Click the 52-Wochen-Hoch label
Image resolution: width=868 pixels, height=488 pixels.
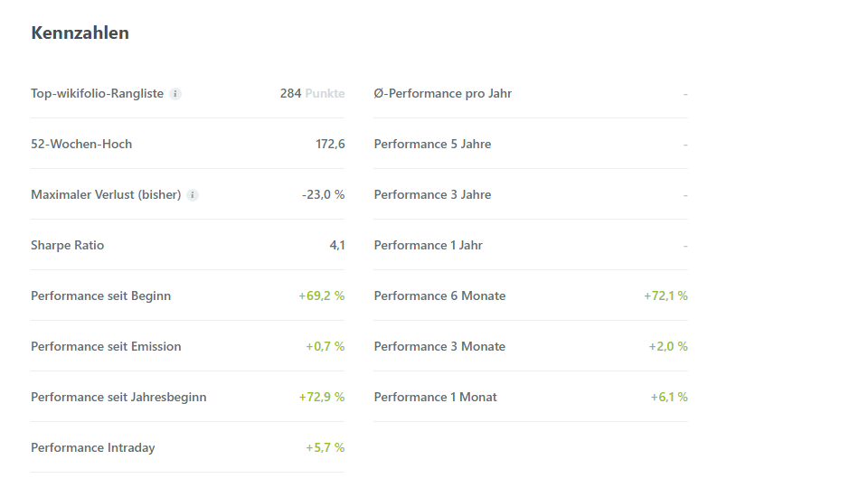[x=81, y=145]
